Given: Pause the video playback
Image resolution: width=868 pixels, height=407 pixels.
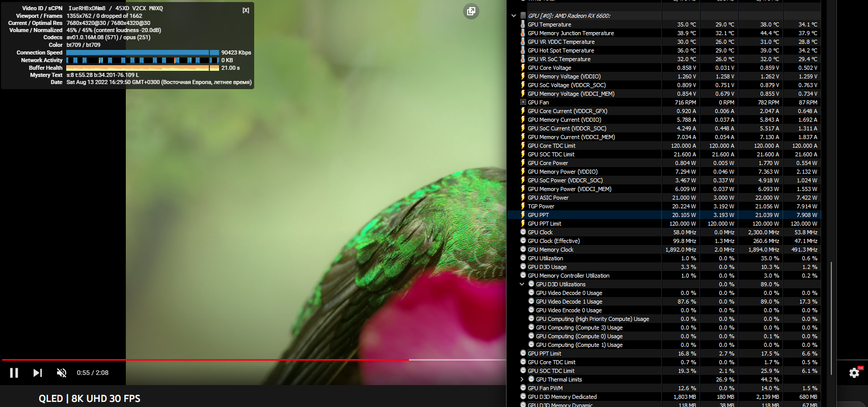Looking at the screenshot, I should pos(14,373).
